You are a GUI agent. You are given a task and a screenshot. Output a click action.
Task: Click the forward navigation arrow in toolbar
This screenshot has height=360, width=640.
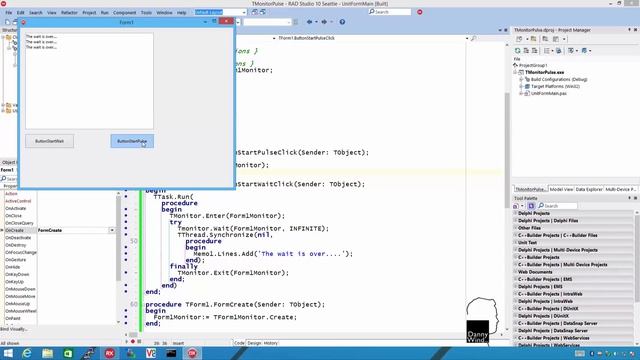(x=324, y=22)
